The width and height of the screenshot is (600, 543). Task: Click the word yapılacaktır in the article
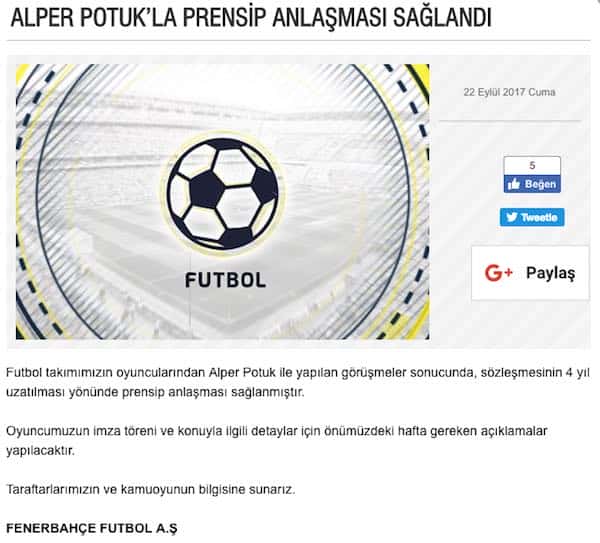click(x=40, y=451)
